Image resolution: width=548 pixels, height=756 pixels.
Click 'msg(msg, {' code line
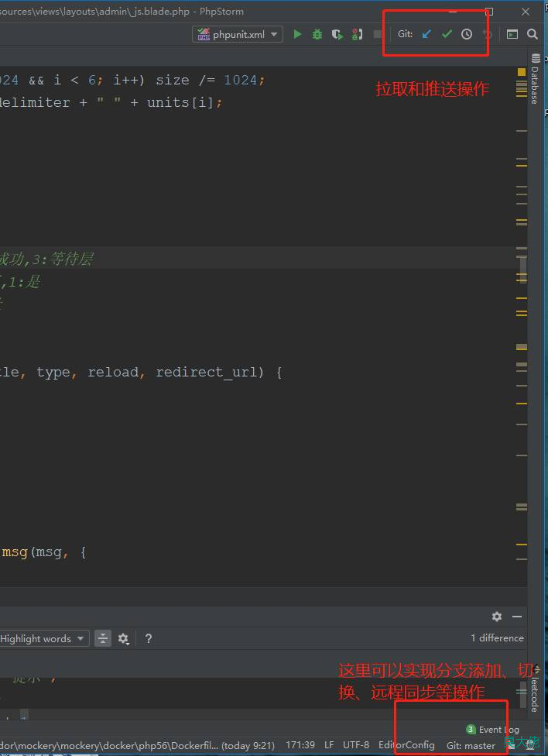point(44,552)
